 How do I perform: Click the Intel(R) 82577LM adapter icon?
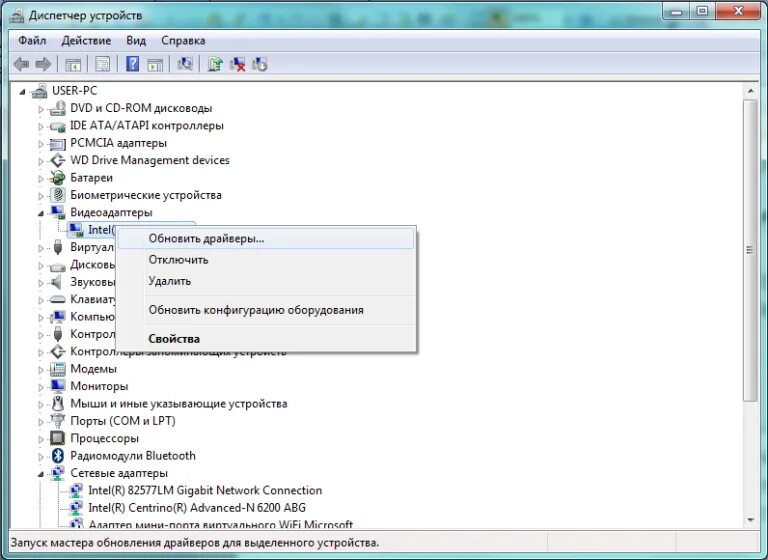(76, 490)
